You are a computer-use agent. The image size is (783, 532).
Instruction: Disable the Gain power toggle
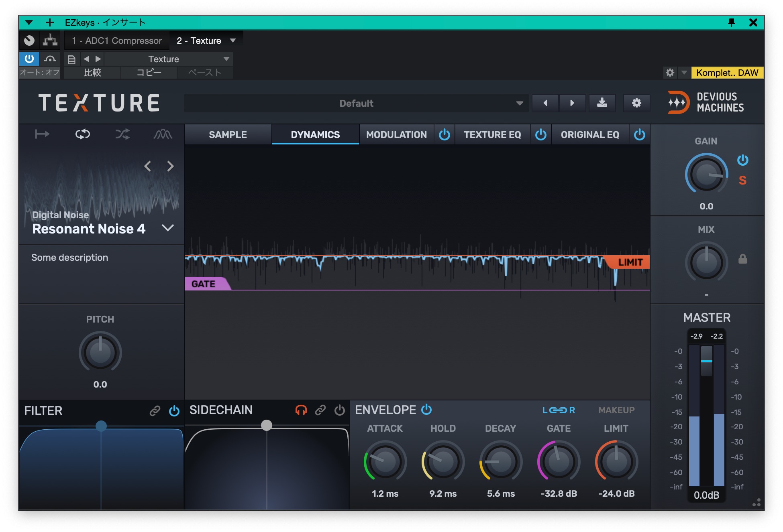pos(742,160)
